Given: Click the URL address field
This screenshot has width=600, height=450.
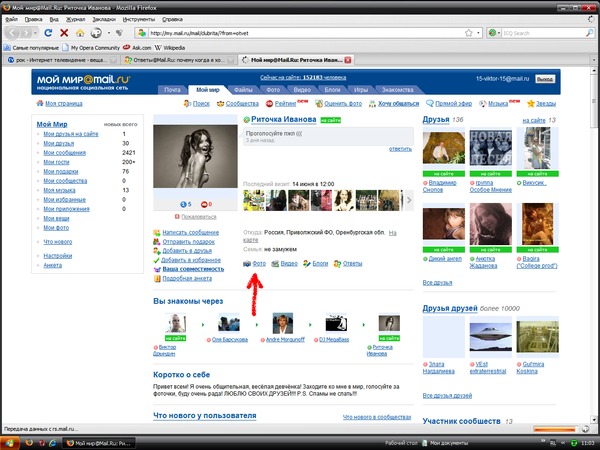Looking at the screenshot, I should [306, 33].
